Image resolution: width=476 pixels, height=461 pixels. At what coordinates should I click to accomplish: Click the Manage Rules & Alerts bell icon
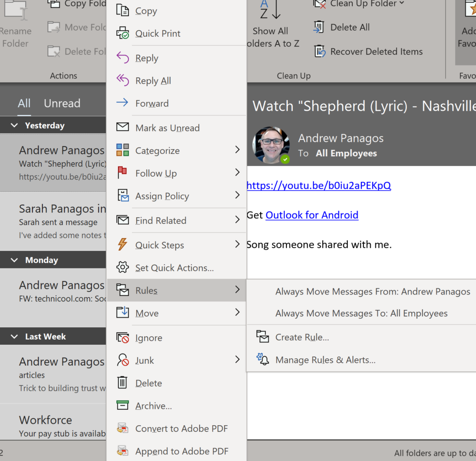[x=263, y=360]
